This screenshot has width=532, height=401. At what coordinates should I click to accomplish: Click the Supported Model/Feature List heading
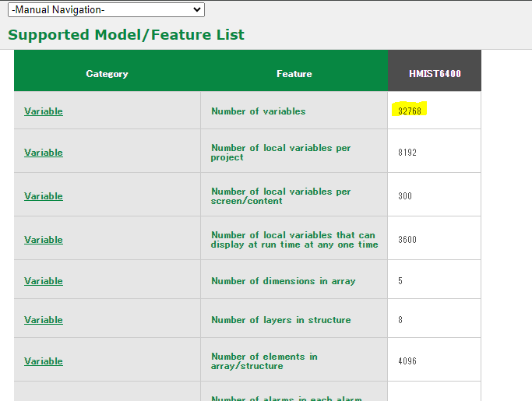[x=126, y=34]
